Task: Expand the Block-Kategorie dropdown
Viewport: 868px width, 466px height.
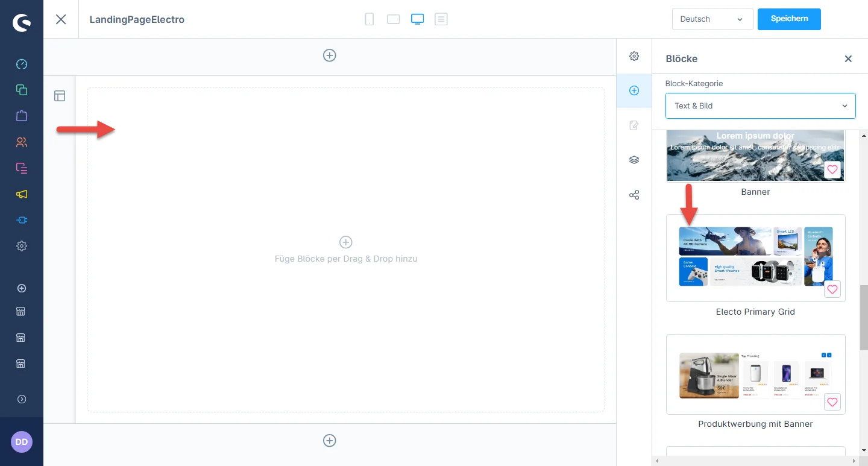Action: [760, 105]
